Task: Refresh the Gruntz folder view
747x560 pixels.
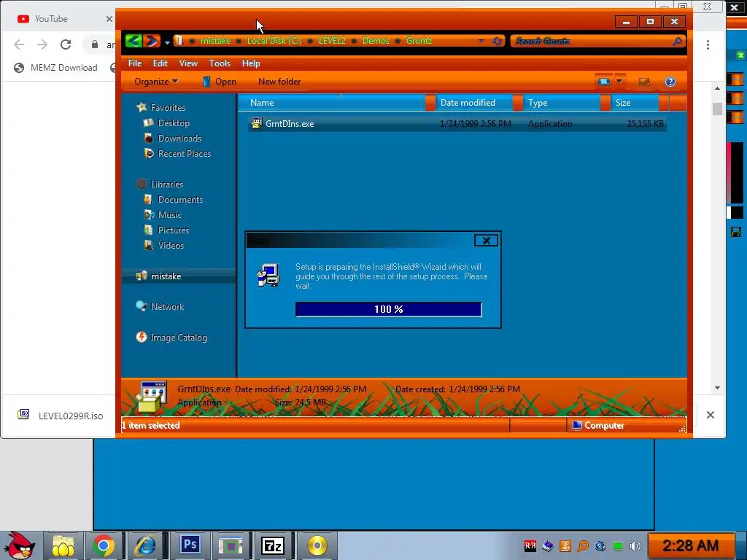Action: (497, 41)
